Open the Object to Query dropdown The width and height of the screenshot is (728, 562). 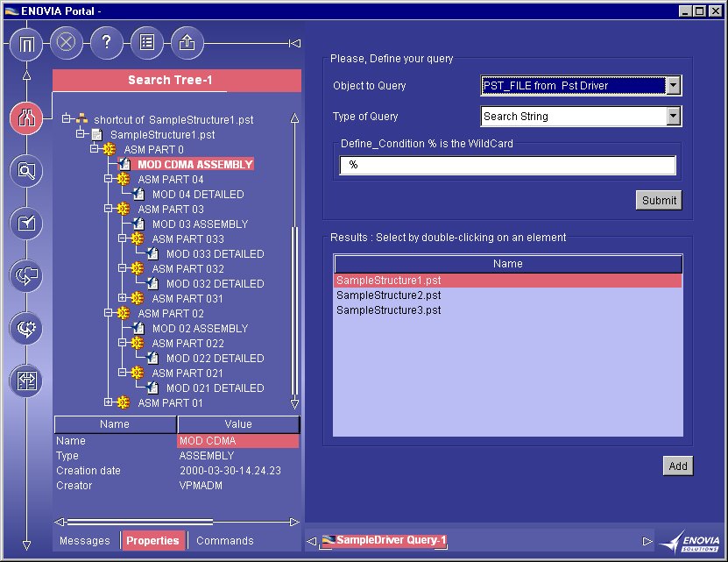(673, 86)
